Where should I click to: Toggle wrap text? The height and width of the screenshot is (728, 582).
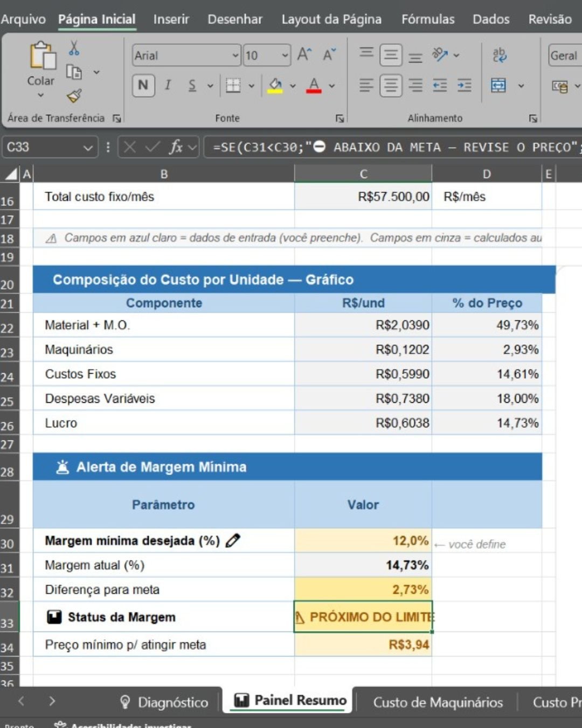(499, 54)
